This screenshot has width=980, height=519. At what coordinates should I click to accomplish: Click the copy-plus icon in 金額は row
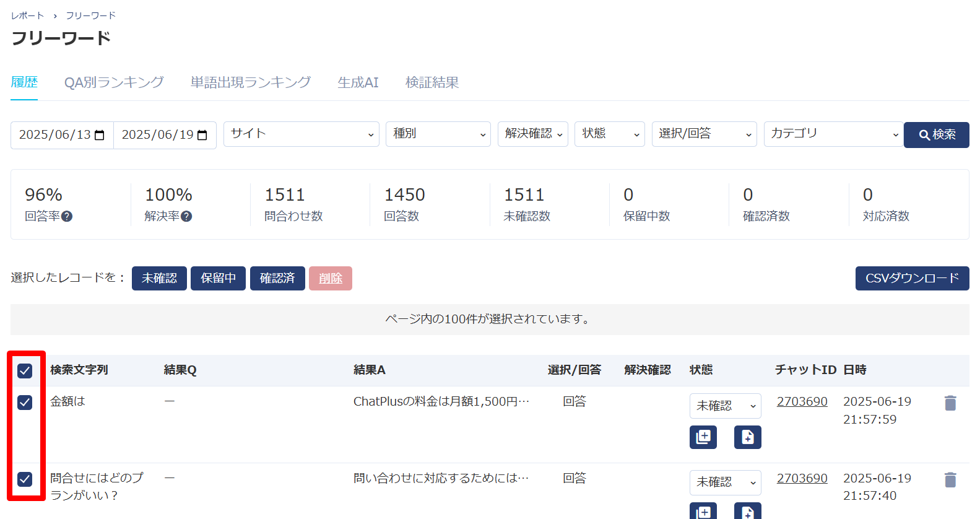point(703,437)
